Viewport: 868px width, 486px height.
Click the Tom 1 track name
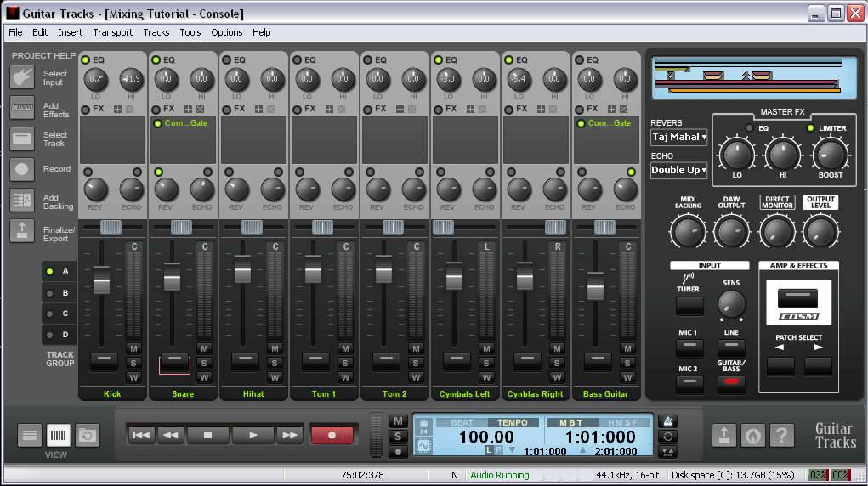324,393
